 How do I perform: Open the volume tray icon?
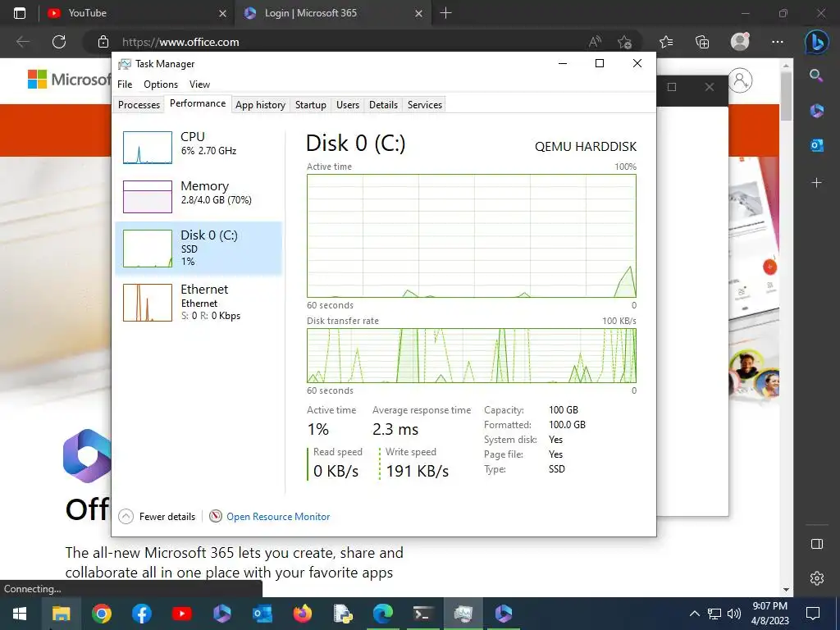coord(734,614)
